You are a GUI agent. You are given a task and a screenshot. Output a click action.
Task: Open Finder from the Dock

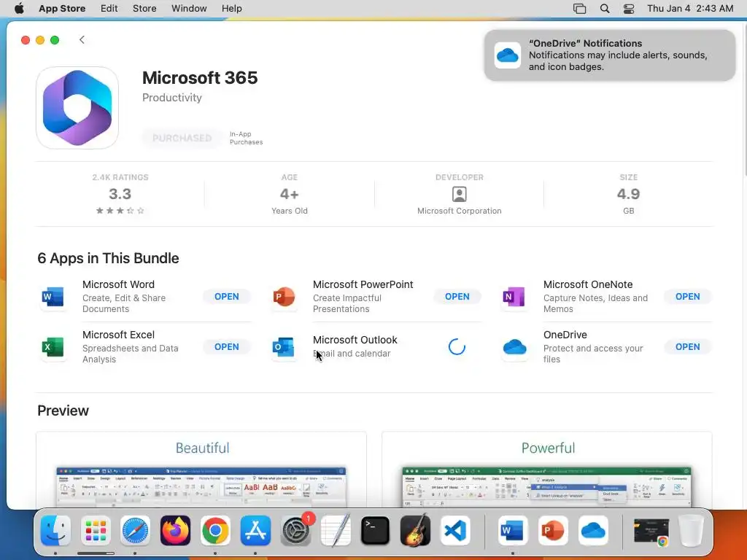(55, 531)
